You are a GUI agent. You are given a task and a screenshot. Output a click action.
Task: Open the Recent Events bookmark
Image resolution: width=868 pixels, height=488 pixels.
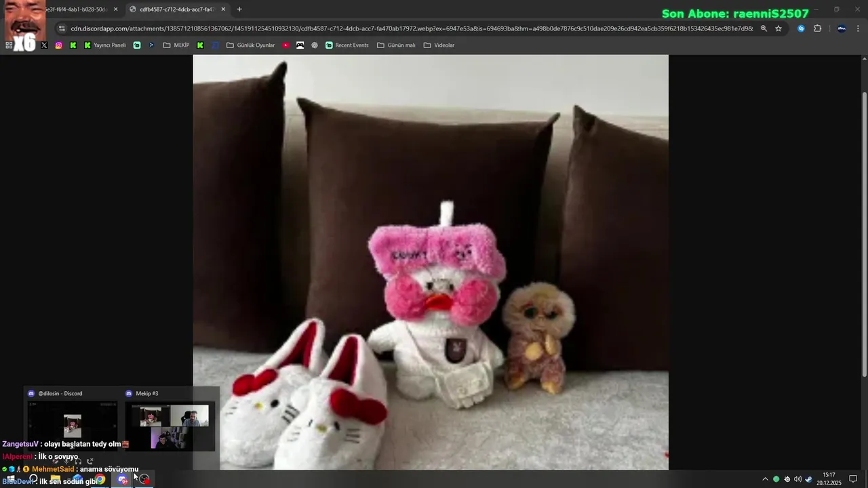coord(347,45)
